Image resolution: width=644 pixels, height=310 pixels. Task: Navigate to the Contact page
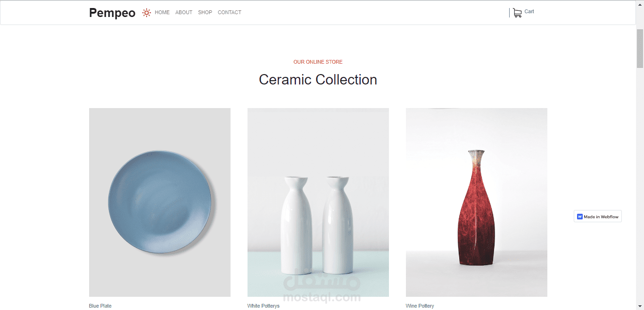(230, 13)
